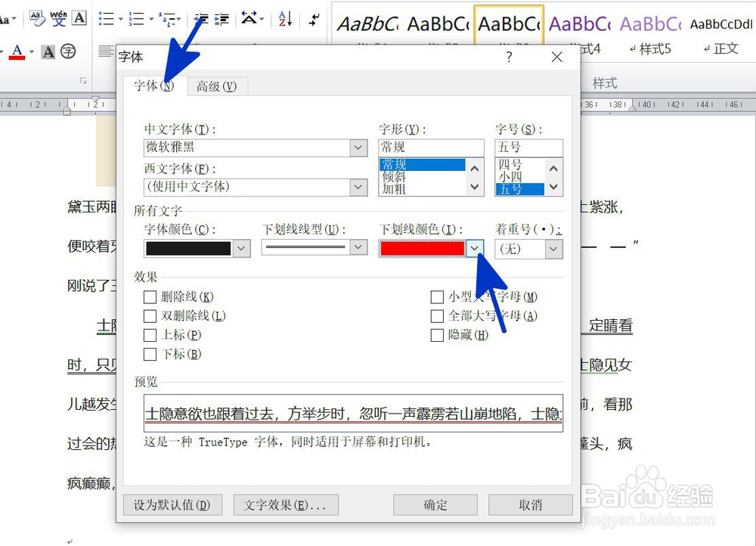Enable the 隐藏 hidden text checkbox
This screenshot has width=756, height=546.
point(437,335)
